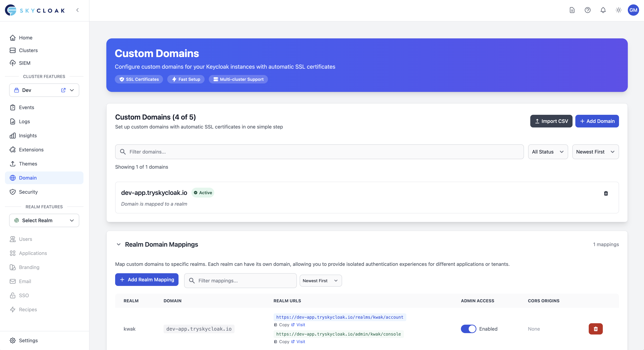Open notifications bell in top bar

pos(603,10)
